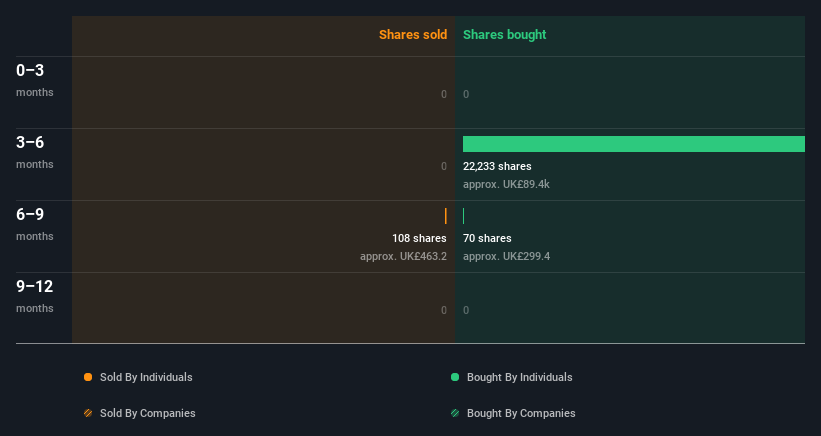Click the thin green 6–9 months bought bar
Screen dimensions: 821x436
pyautogui.click(x=463, y=216)
